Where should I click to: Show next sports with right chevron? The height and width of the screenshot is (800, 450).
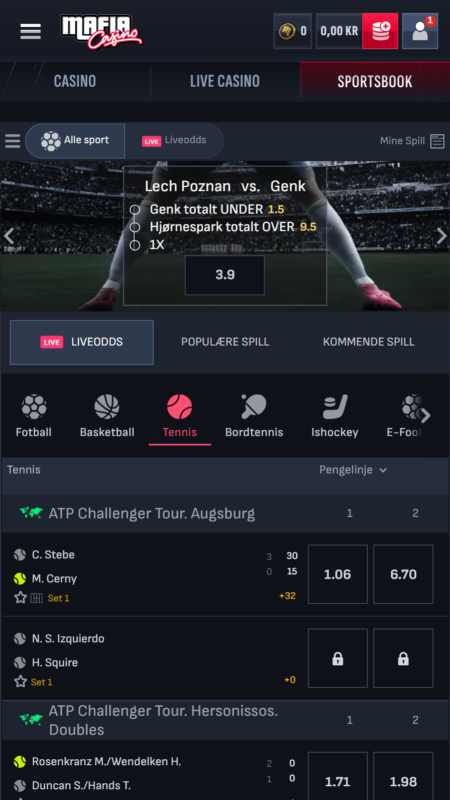tap(426, 416)
